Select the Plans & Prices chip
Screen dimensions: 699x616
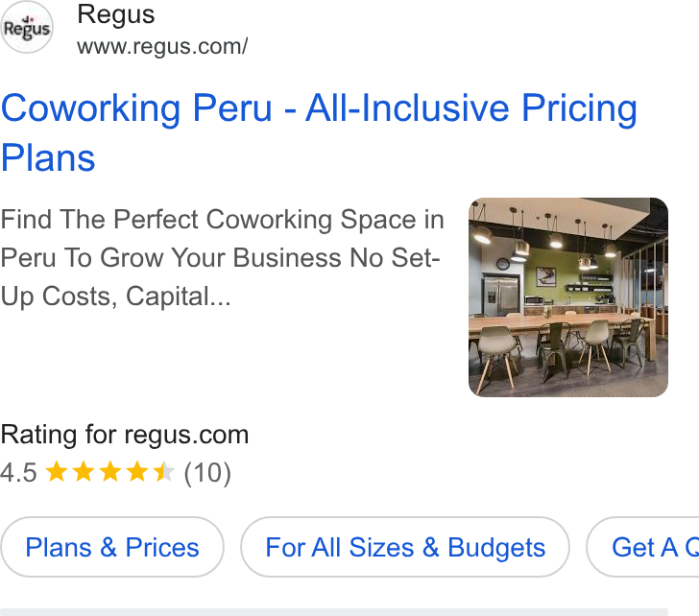point(112,547)
